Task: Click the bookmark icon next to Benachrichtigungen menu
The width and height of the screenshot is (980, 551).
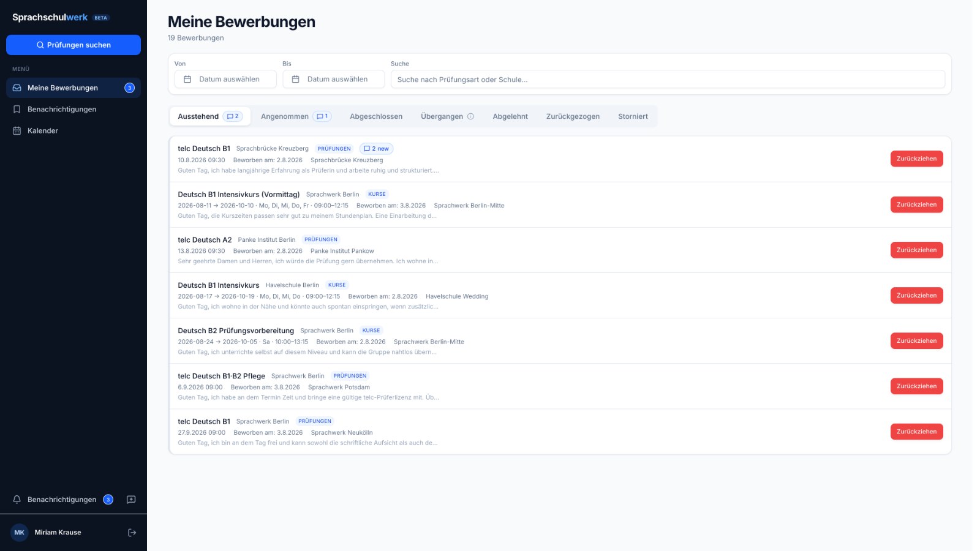Action: 17,109
